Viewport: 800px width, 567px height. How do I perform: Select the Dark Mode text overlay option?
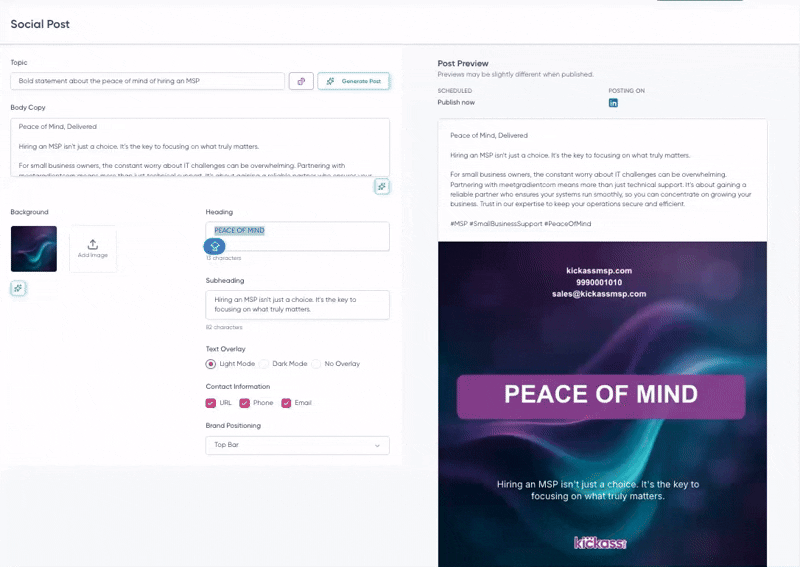(x=265, y=364)
